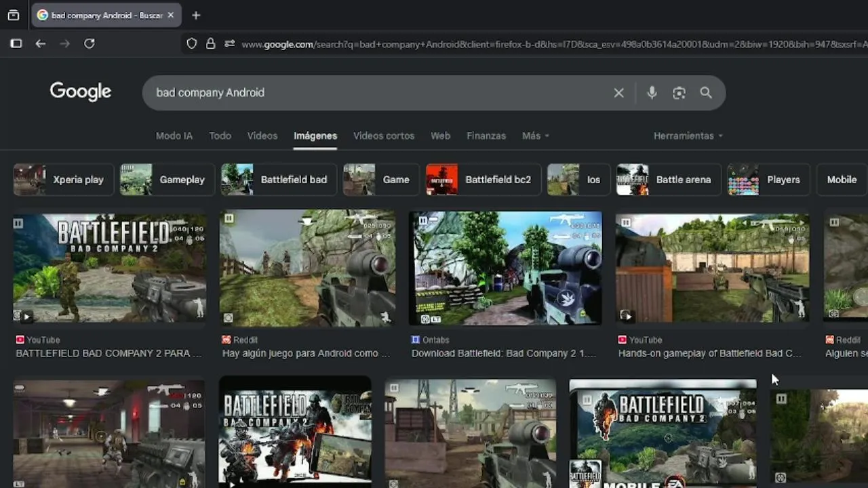
Task: Click the shield tracking protection icon
Action: coord(192,43)
